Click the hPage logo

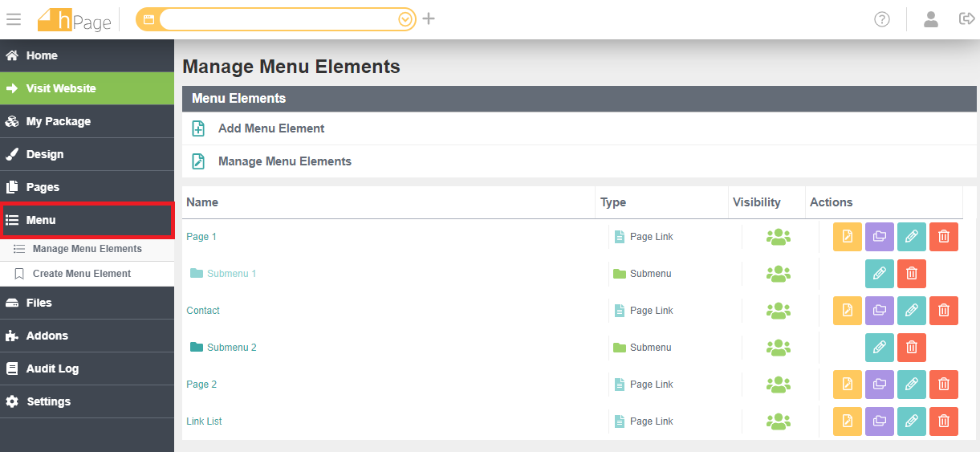(75, 19)
